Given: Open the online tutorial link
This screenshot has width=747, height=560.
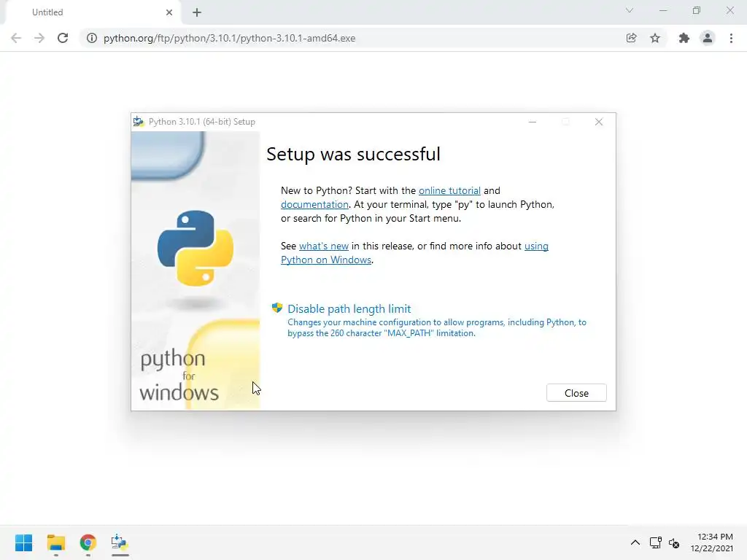Looking at the screenshot, I should (449, 190).
